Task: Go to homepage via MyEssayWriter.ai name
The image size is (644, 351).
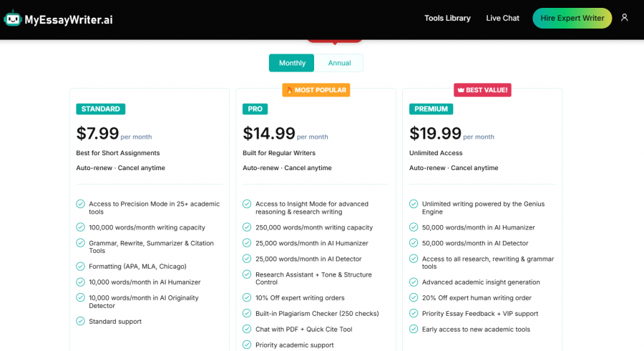Action: tap(69, 19)
